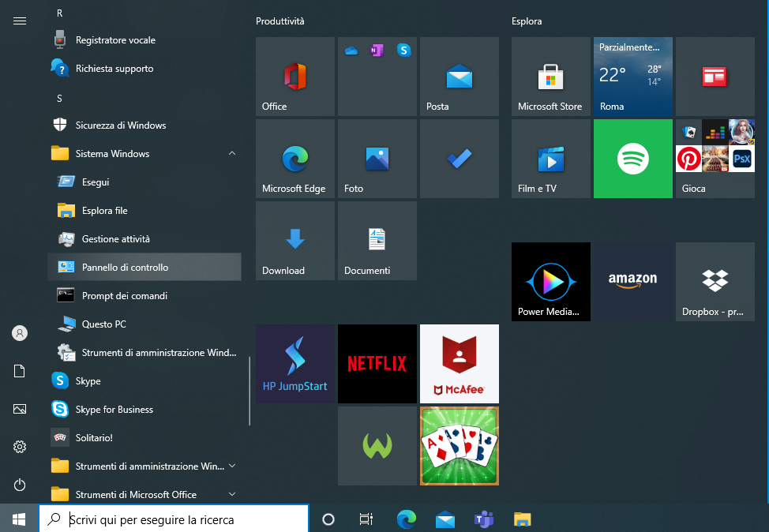The height and width of the screenshot is (532, 769).
Task: Open Gestione attività
Action: click(144, 239)
